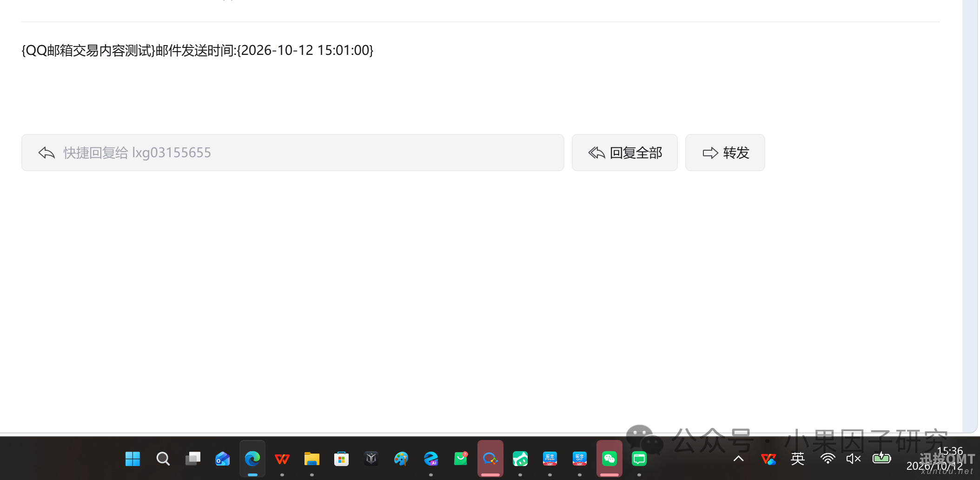Click the 回复全部 reply-all button

624,153
